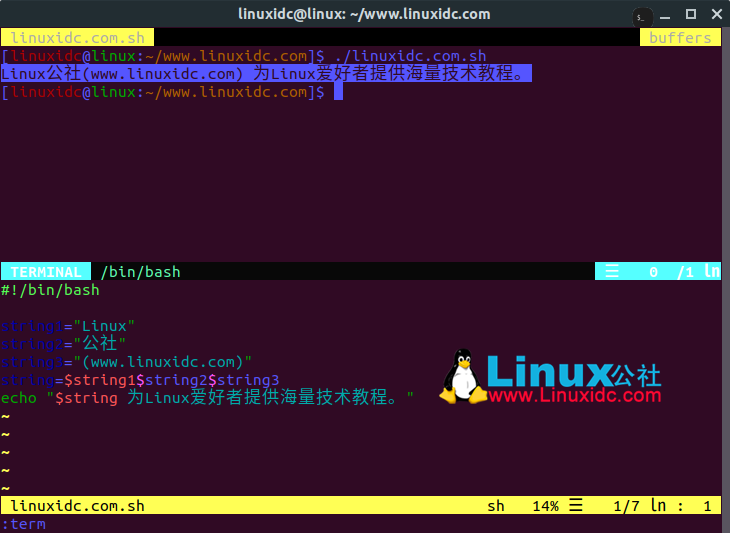730x533 pixels.
Task: Place cursor at the empty shell prompt
Action: (x=338, y=92)
